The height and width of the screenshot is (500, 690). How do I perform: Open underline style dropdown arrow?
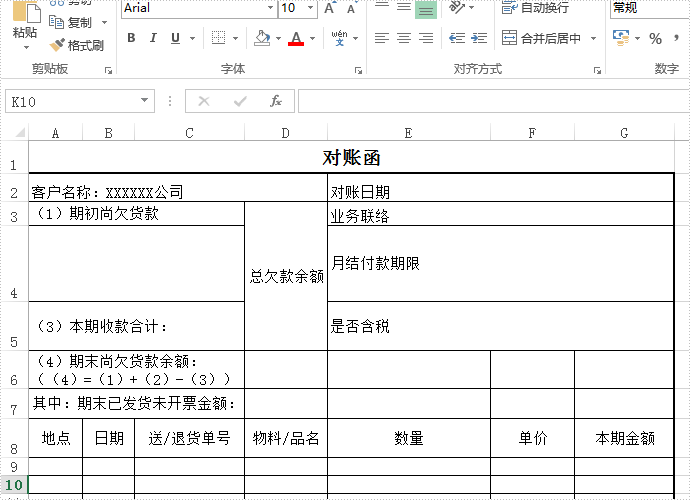pos(192,38)
